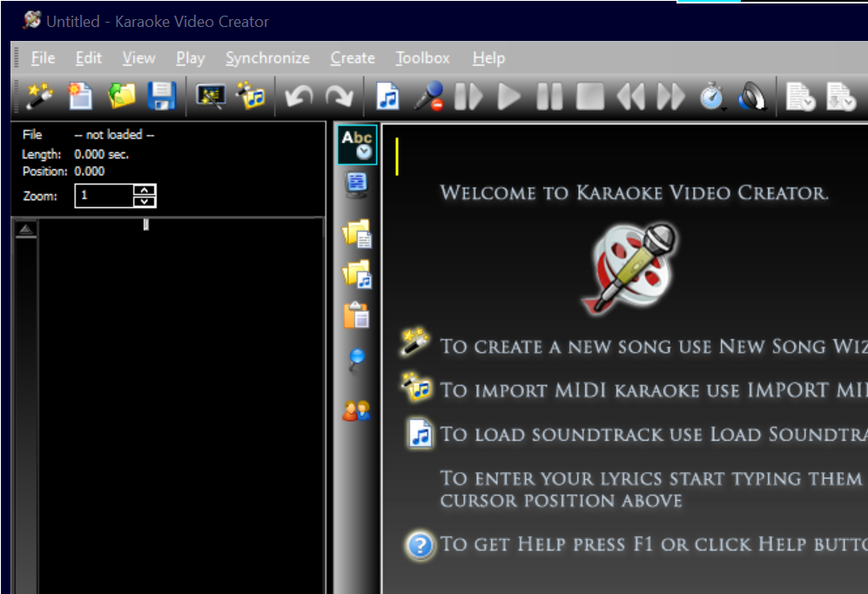The width and height of the screenshot is (868, 594).
Task: Fast forward with the double right arrows
Action: point(671,97)
